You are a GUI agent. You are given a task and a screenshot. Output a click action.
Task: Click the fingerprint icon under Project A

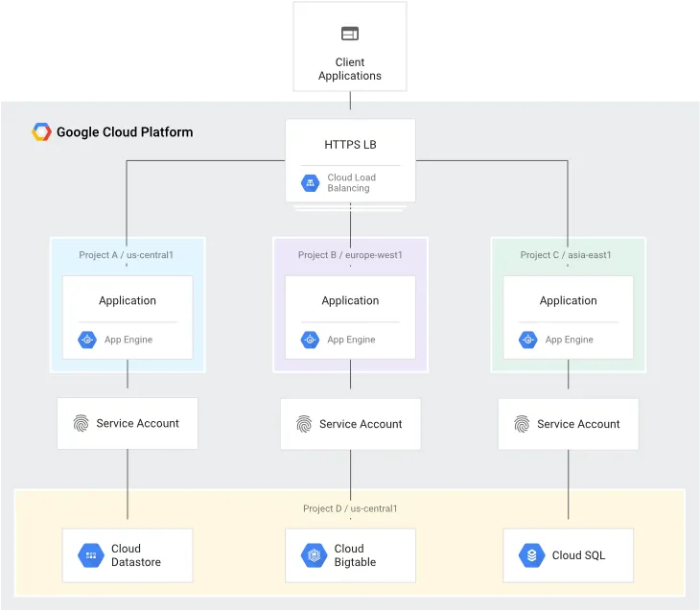82,423
